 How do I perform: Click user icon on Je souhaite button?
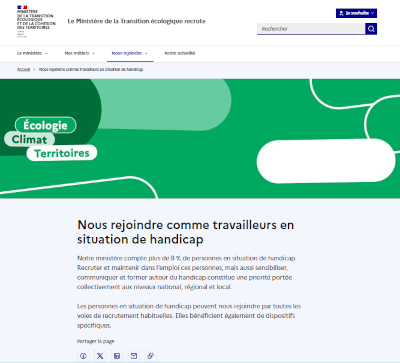[x=341, y=13]
